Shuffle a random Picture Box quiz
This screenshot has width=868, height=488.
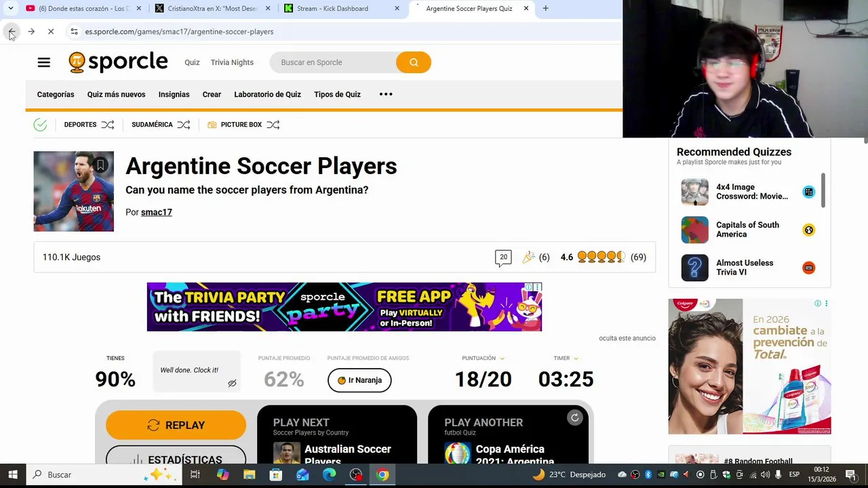(273, 125)
